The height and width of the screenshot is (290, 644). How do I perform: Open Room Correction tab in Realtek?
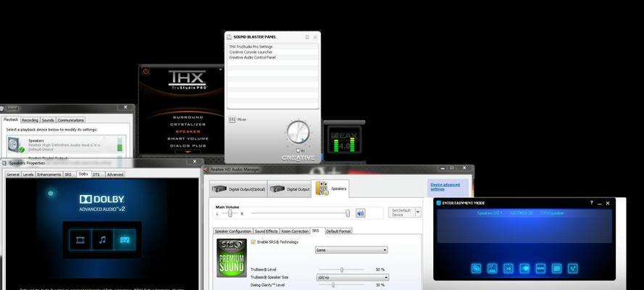[295, 231]
